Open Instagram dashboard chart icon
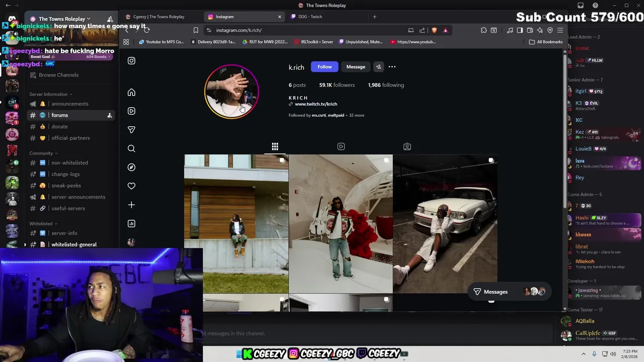The height and width of the screenshot is (362, 644). 131,224
